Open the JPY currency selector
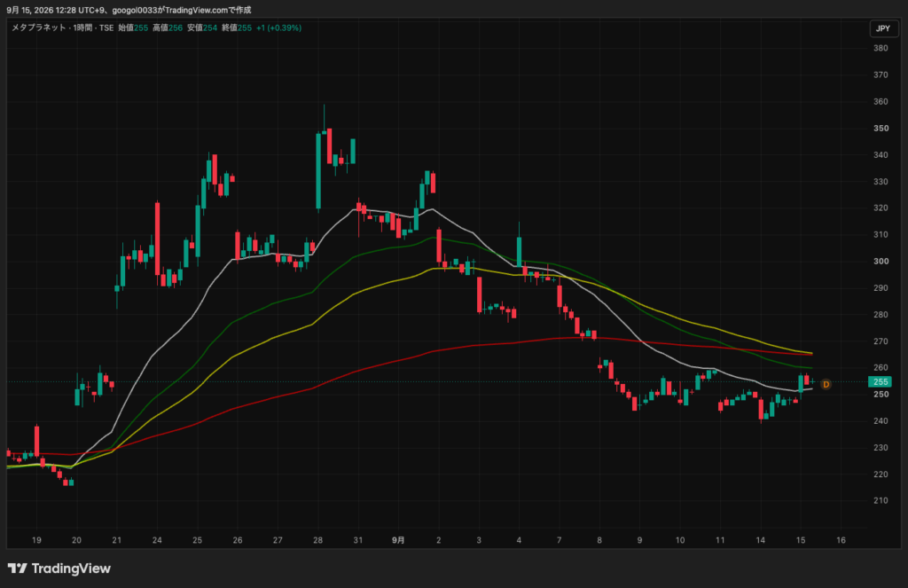The image size is (908, 588). tap(883, 28)
